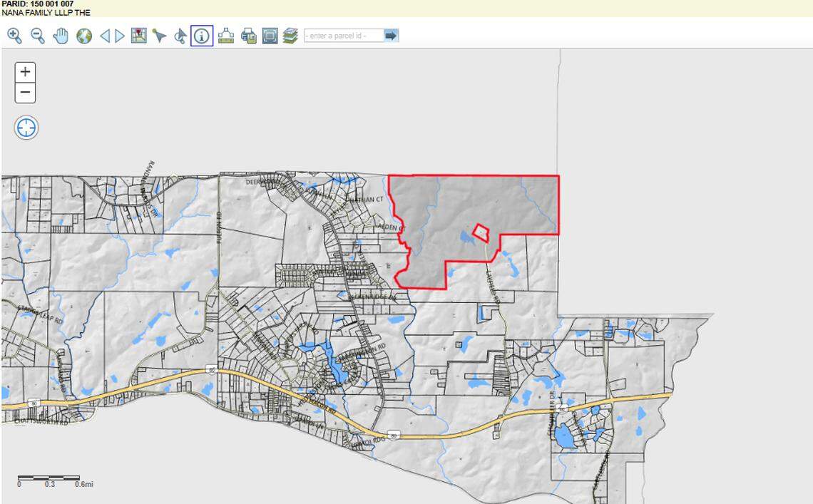Select the Zoom Out magnifier tool
The image size is (813, 504).
pyautogui.click(x=36, y=35)
